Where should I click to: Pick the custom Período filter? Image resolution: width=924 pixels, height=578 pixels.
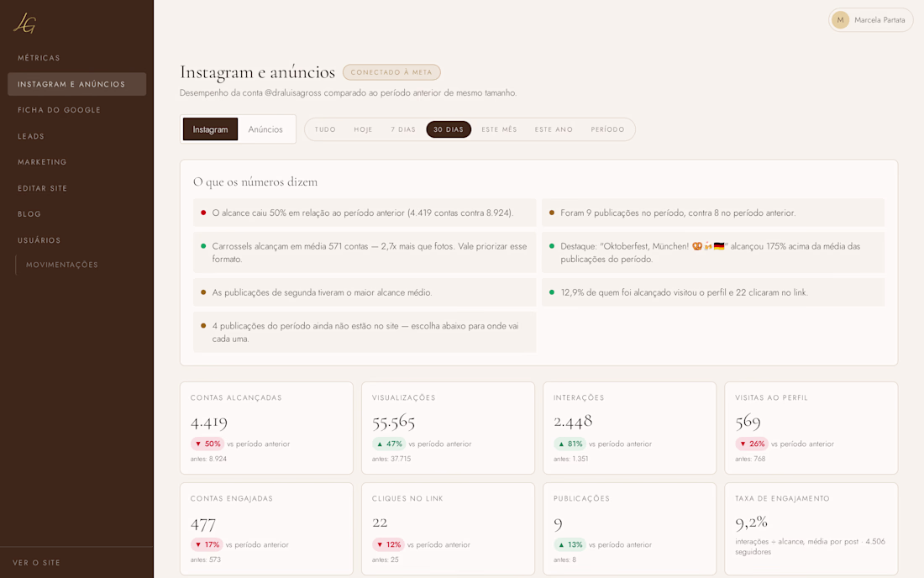(x=607, y=129)
